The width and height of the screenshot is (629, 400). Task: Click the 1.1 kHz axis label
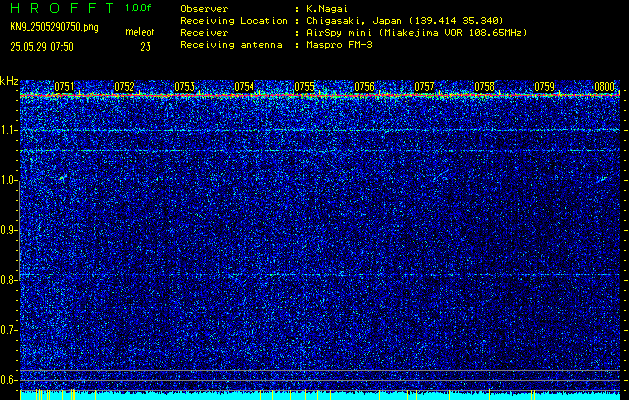pyautogui.click(x=9, y=130)
